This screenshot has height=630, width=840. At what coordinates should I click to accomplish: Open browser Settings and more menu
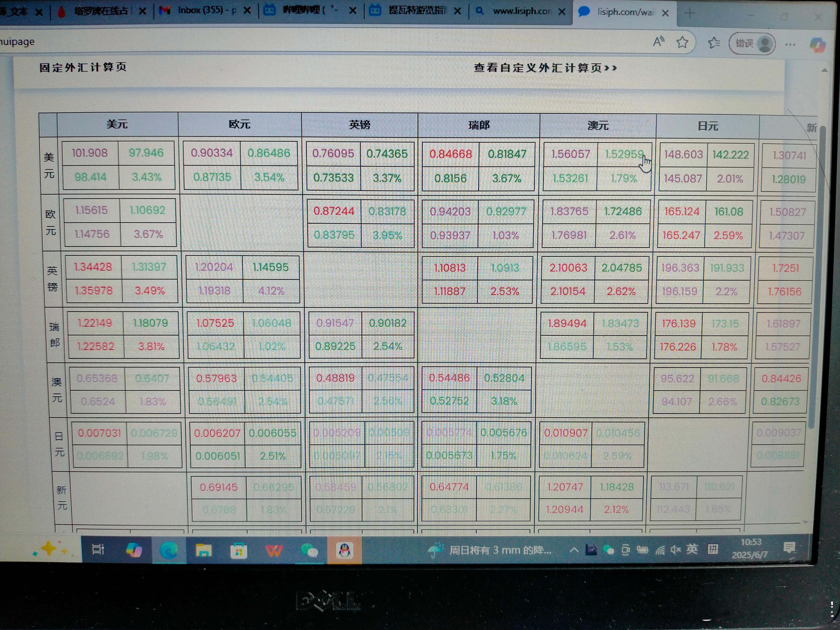point(790,45)
